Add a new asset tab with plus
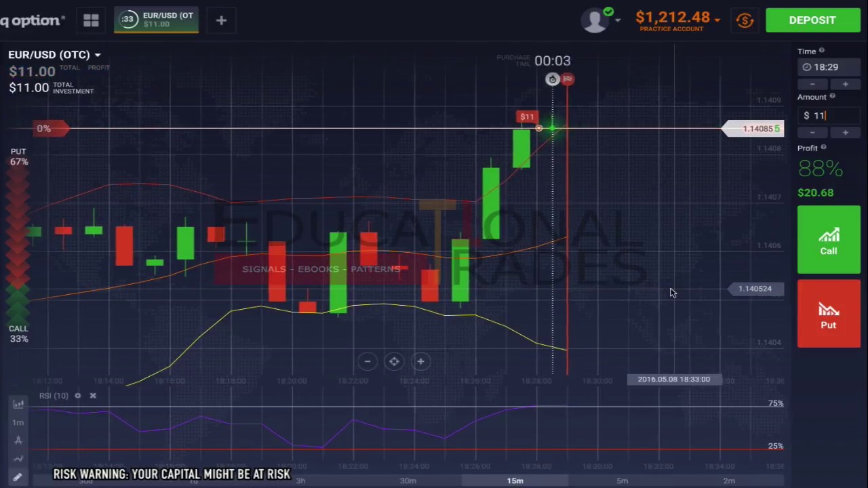 tap(221, 20)
